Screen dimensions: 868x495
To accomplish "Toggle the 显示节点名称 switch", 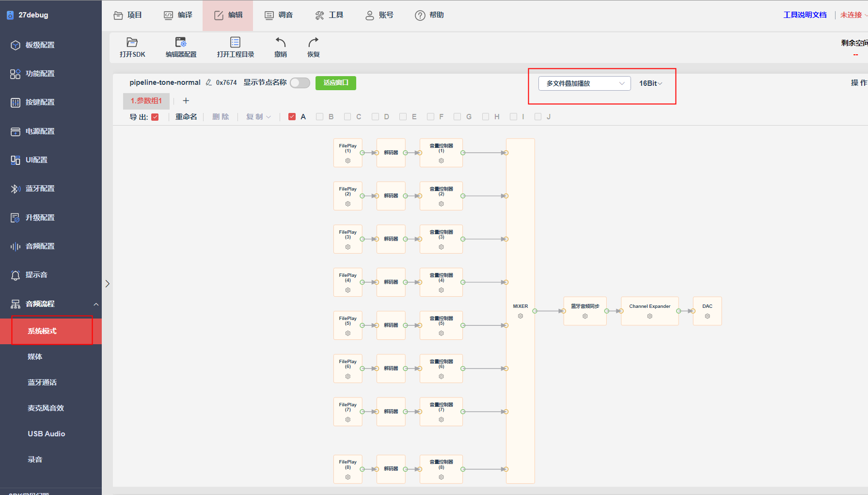I will (300, 83).
